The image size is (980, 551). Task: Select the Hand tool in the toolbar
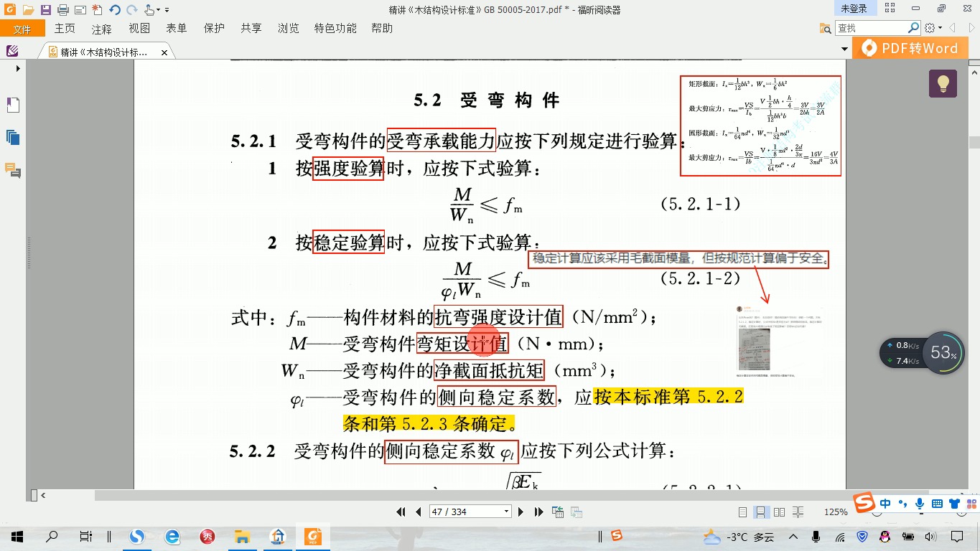point(149,8)
